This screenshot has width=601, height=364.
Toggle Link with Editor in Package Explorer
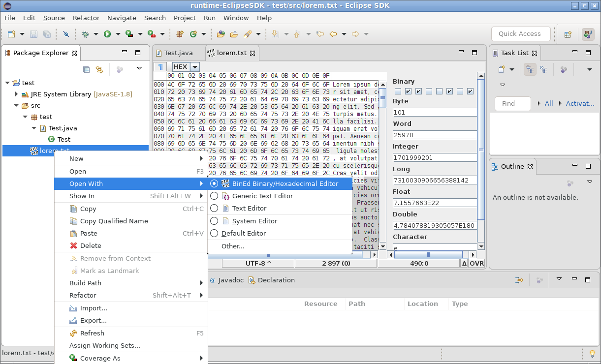pyautogui.click(x=99, y=69)
